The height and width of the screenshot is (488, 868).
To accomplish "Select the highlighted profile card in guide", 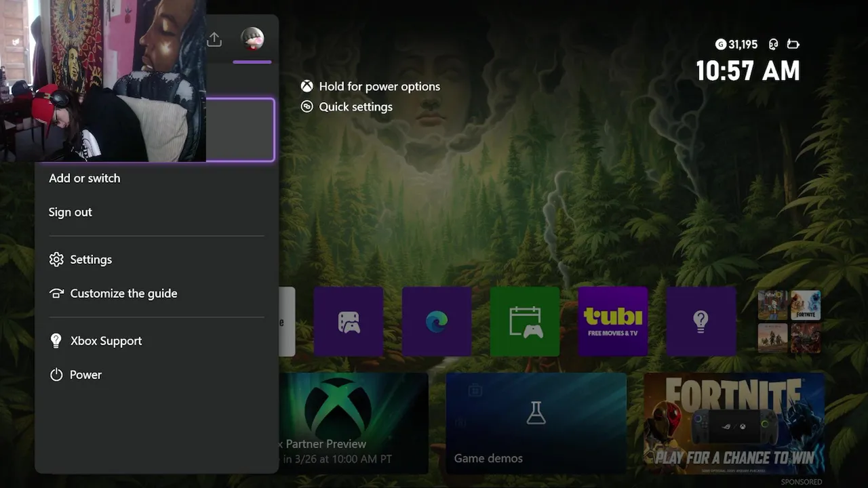I will click(x=240, y=129).
